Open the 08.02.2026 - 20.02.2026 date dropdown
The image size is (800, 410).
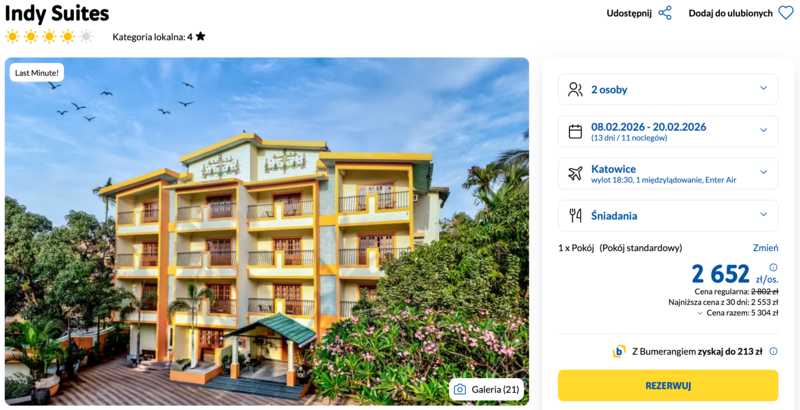click(x=763, y=131)
